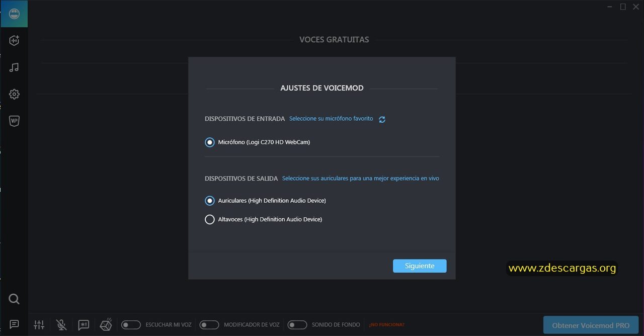Open the music note soundboard section

tap(14, 67)
